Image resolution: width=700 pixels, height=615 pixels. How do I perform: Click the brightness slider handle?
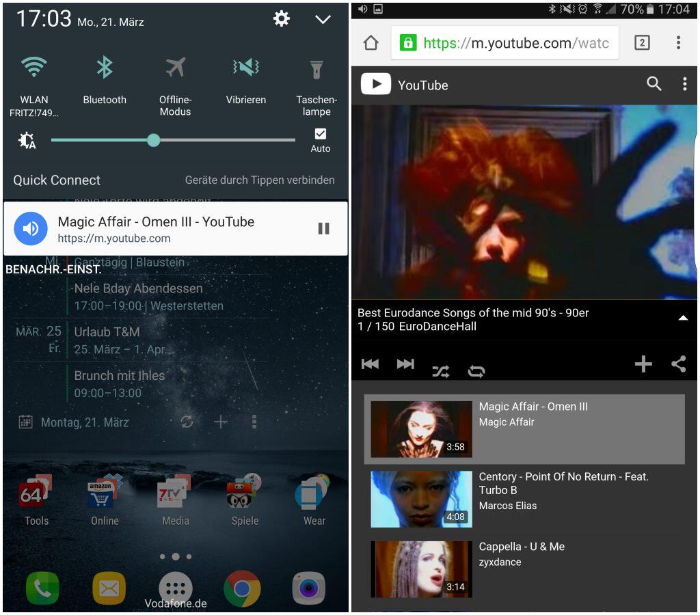pyautogui.click(x=154, y=140)
